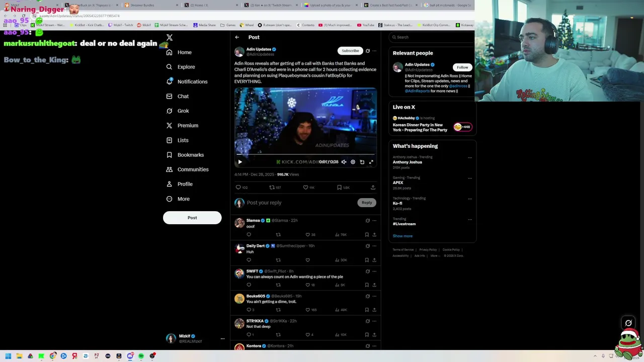Like Slamsa's ooof reply
644x362 pixels.
pyautogui.click(x=310, y=235)
